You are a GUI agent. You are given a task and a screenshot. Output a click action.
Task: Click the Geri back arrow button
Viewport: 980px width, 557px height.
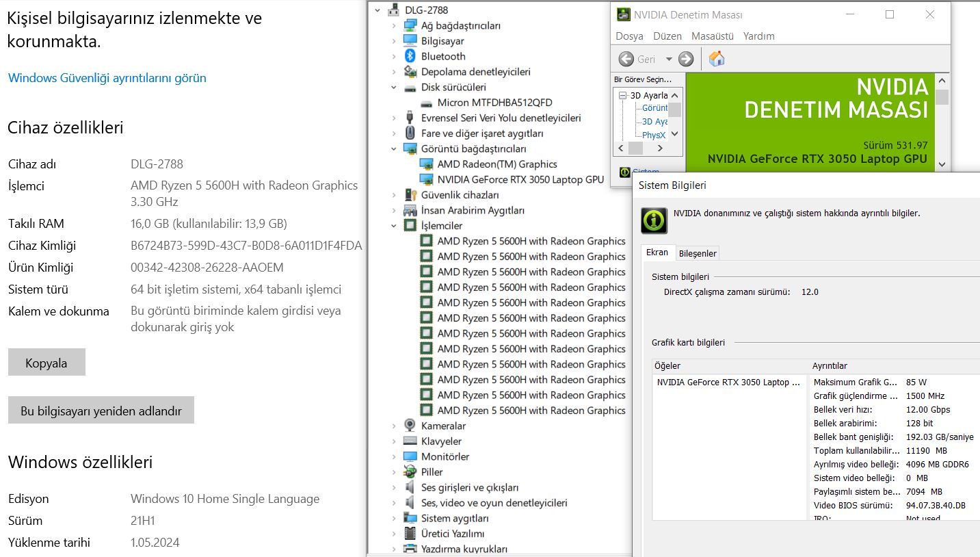point(626,59)
